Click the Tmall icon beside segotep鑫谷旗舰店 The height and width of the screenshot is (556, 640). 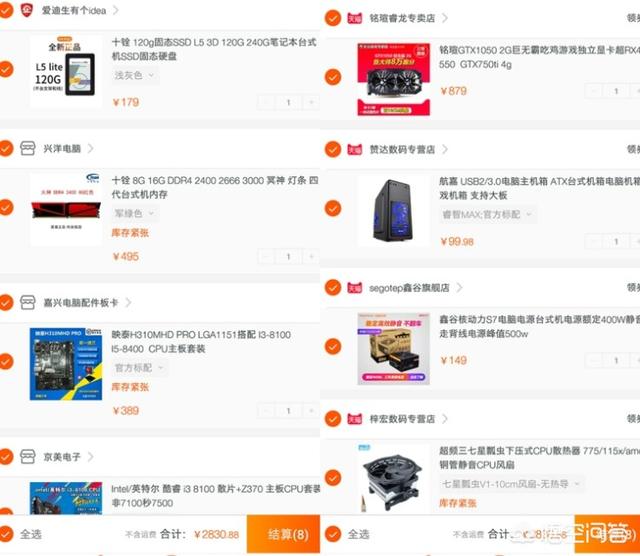(x=354, y=288)
